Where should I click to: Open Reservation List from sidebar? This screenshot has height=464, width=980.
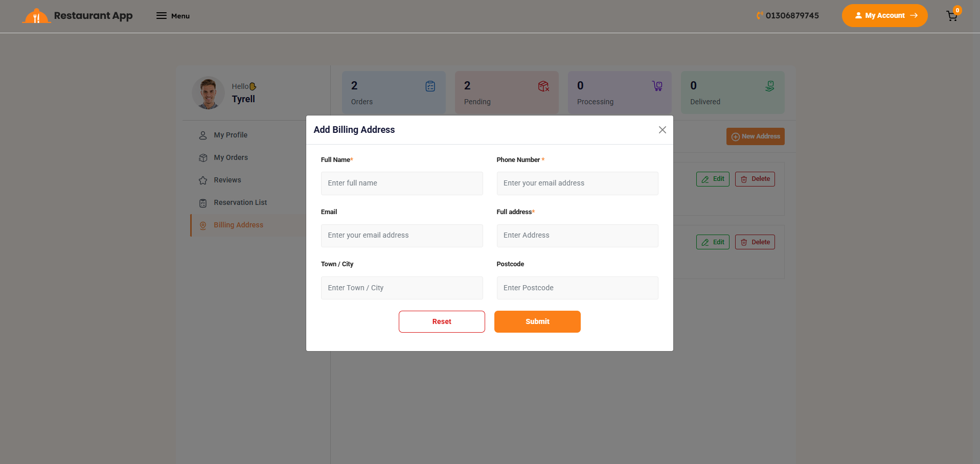tap(240, 202)
